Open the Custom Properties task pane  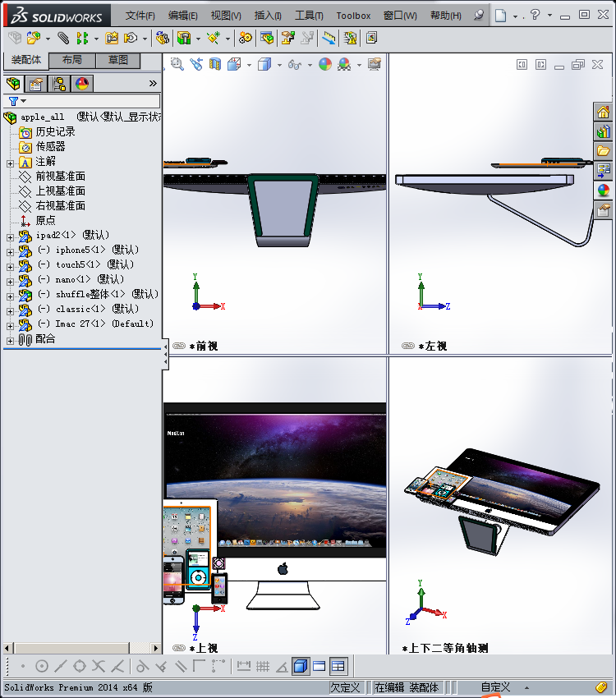point(604,209)
